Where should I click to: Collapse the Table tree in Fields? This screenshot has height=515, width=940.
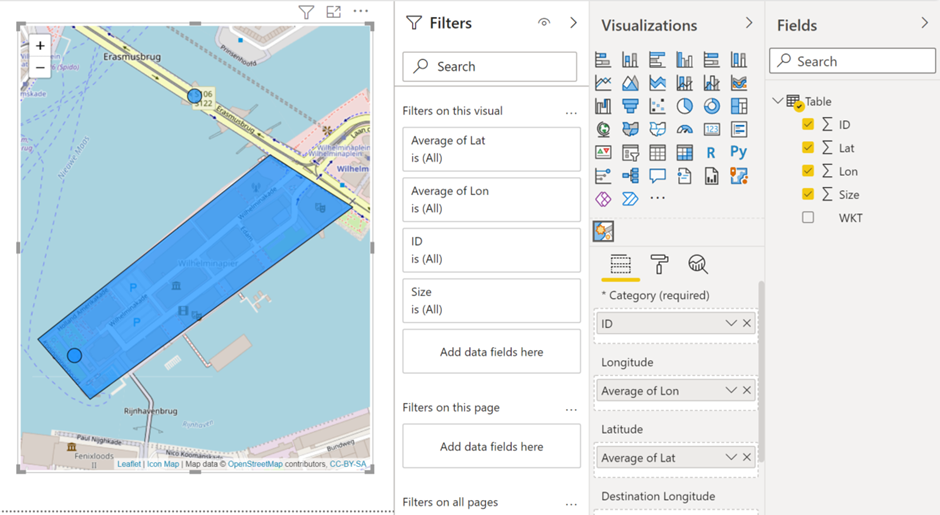click(779, 101)
